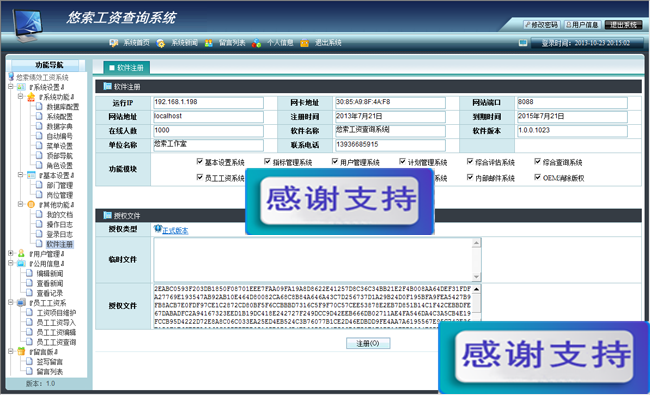Click the folder icon next to 公用信息
650x395 pixels.
[21, 263]
